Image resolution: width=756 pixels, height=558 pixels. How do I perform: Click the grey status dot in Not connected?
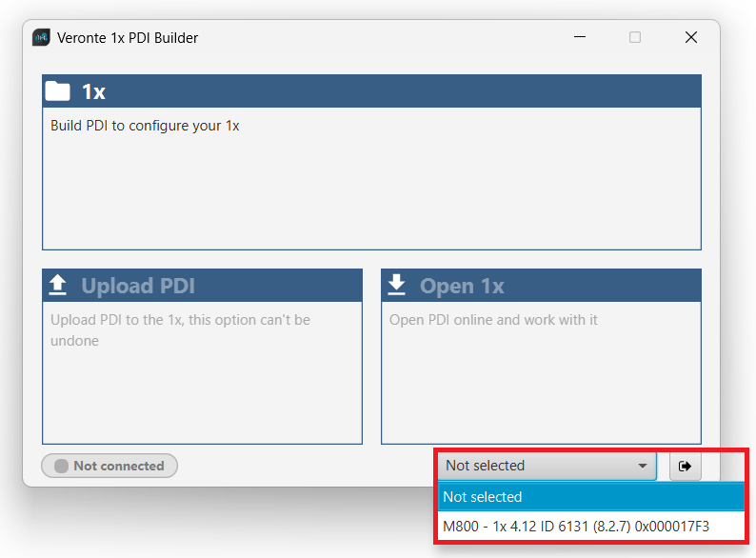click(61, 467)
